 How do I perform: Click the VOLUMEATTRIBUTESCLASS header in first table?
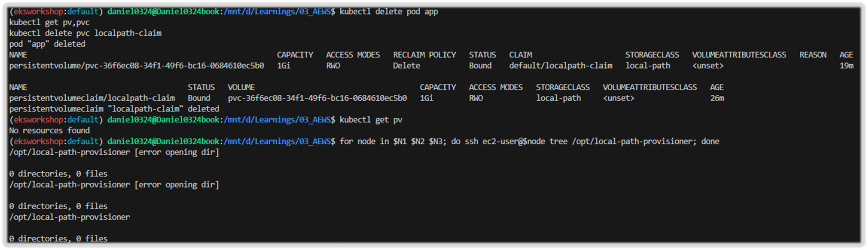739,55
